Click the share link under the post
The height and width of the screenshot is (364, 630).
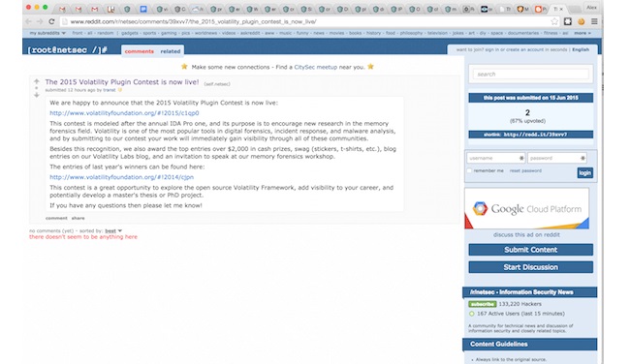click(78, 218)
